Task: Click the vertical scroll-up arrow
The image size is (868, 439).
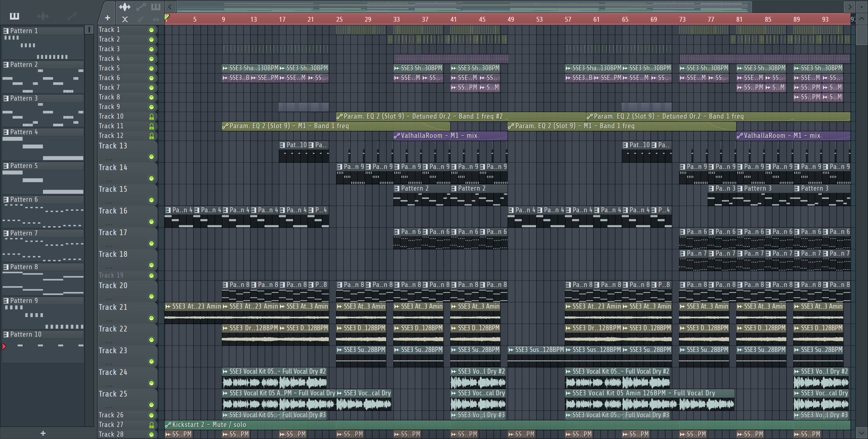Action: tap(862, 19)
